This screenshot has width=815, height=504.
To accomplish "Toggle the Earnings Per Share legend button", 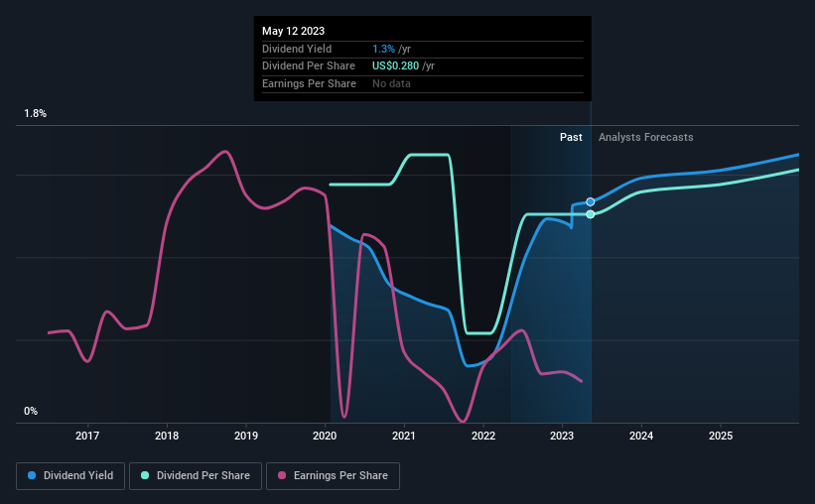I will tap(333, 475).
